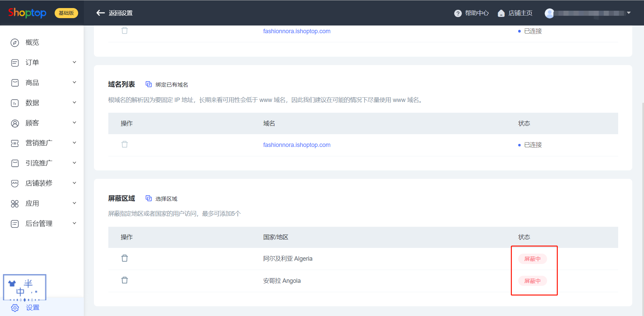Click the Shoptop logo
644x316 pixels.
pos(27,13)
